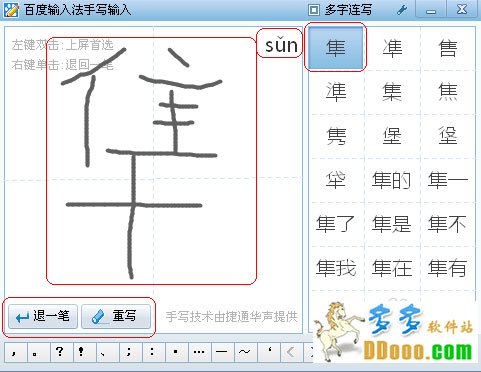Viewport: 481px width, 372px height.
Task: Insert the exclamation mark punctuation key
Action: pyautogui.click(x=84, y=352)
